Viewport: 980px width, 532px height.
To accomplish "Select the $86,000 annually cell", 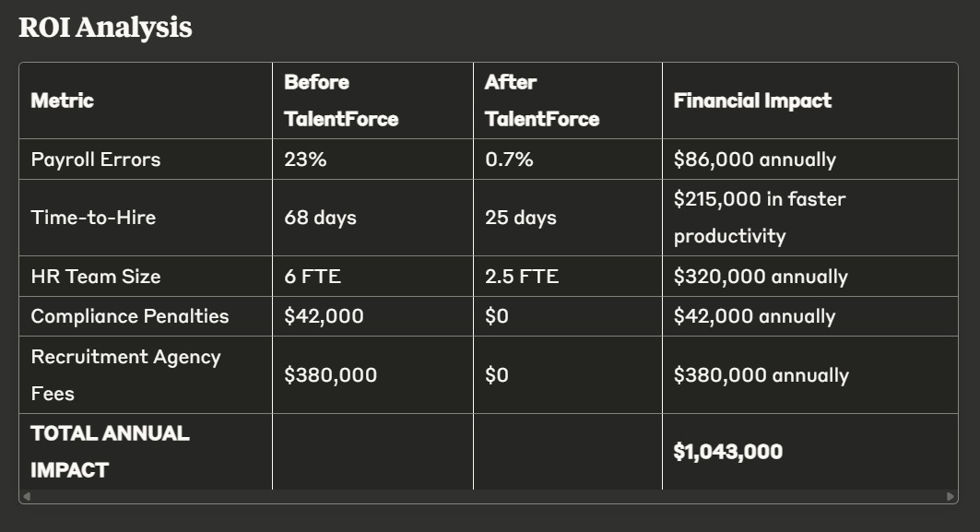I will click(810, 160).
